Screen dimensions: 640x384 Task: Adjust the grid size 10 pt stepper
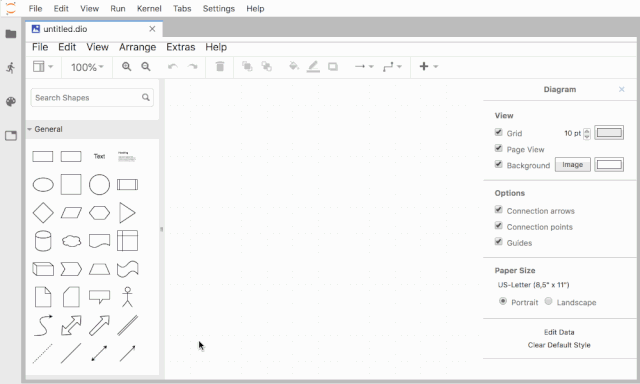pos(587,133)
